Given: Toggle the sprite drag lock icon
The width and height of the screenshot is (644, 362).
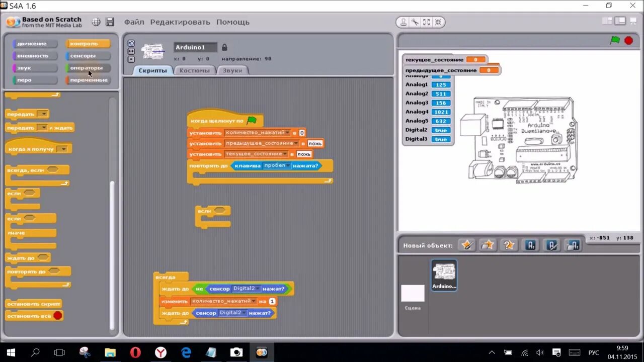Looking at the screenshot, I should pyautogui.click(x=224, y=47).
